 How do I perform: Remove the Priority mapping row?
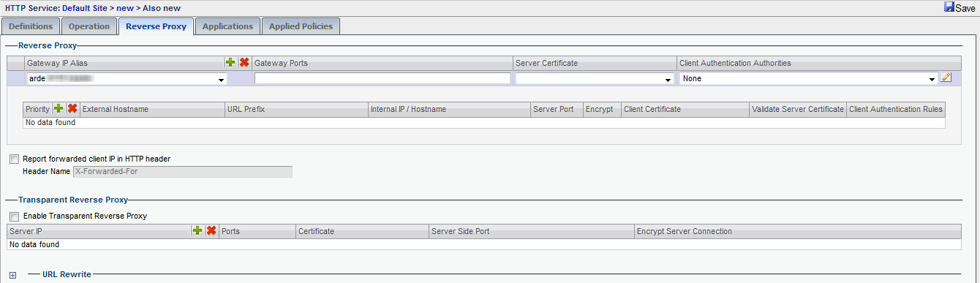click(72, 109)
